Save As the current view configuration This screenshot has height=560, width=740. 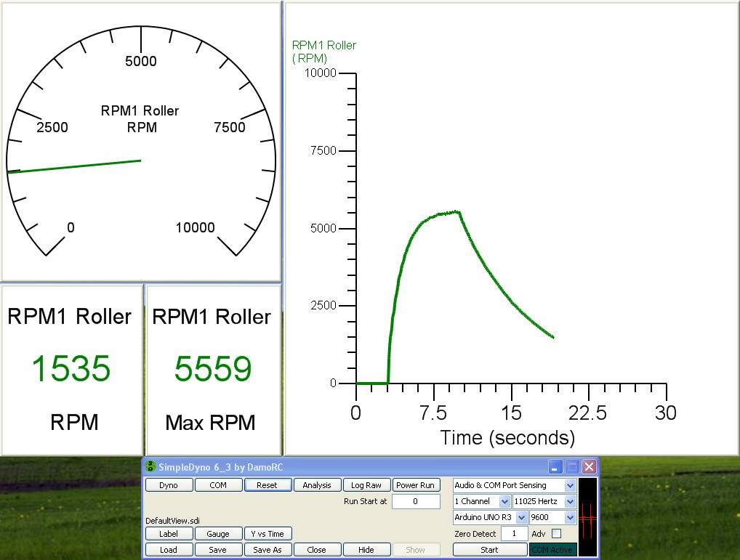268,550
